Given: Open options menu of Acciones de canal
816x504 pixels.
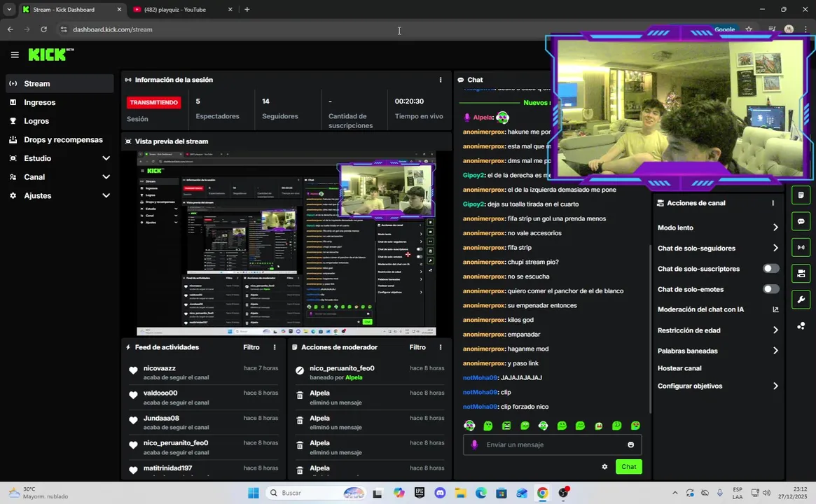Looking at the screenshot, I should [773, 203].
